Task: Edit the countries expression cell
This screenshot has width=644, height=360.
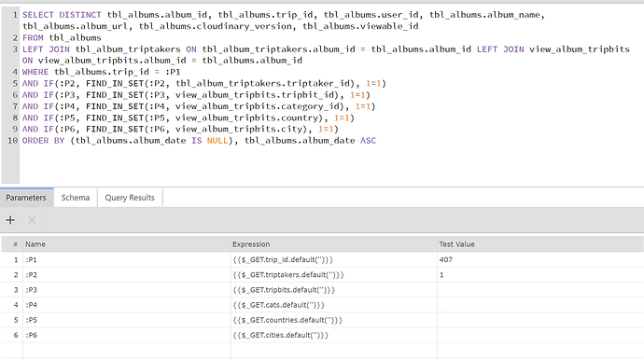Action: [x=333, y=320]
